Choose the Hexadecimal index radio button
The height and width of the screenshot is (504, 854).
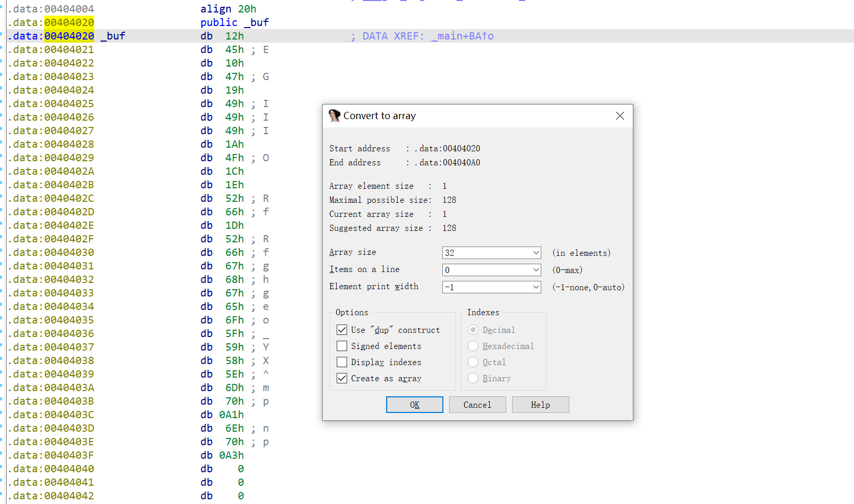pyautogui.click(x=473, y=346)
